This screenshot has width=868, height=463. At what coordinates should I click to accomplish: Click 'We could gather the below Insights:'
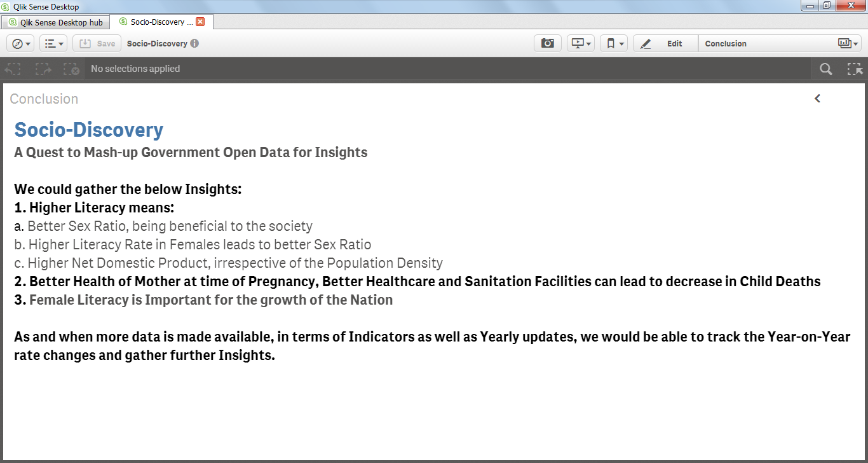(128, 190)
